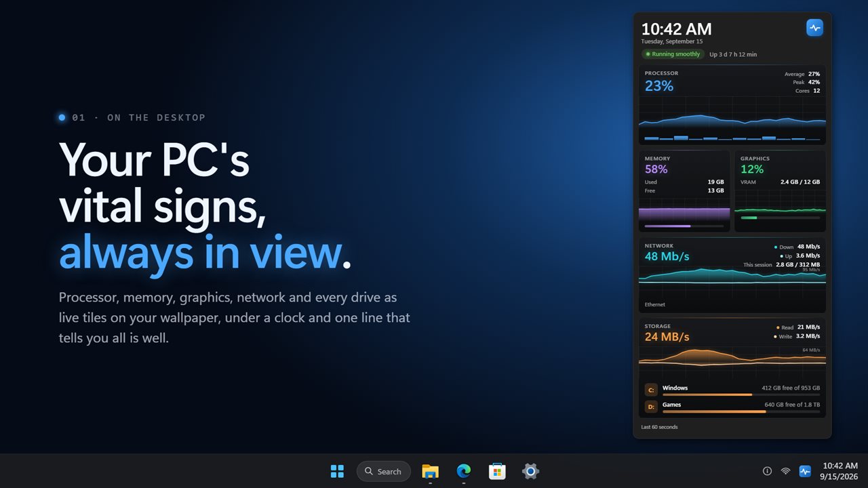868x488 pixels.
Task: Click the Used "19 GB" memory row
Action: [x=684, y=182]
